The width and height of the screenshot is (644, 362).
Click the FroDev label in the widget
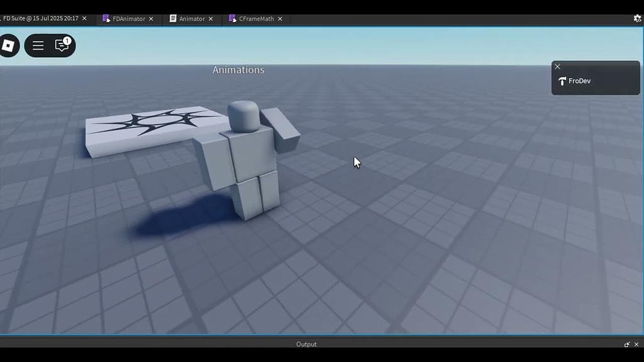point(580,80)
